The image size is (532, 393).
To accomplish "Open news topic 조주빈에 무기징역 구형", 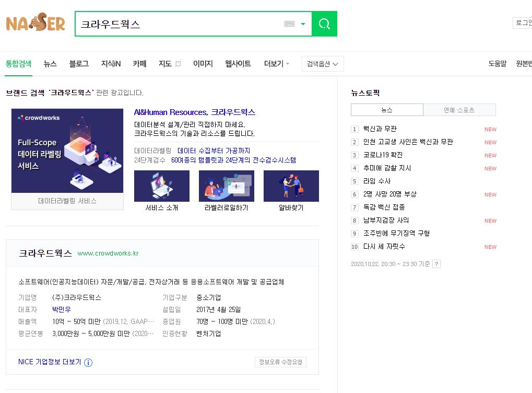I will tap(397, 234).
